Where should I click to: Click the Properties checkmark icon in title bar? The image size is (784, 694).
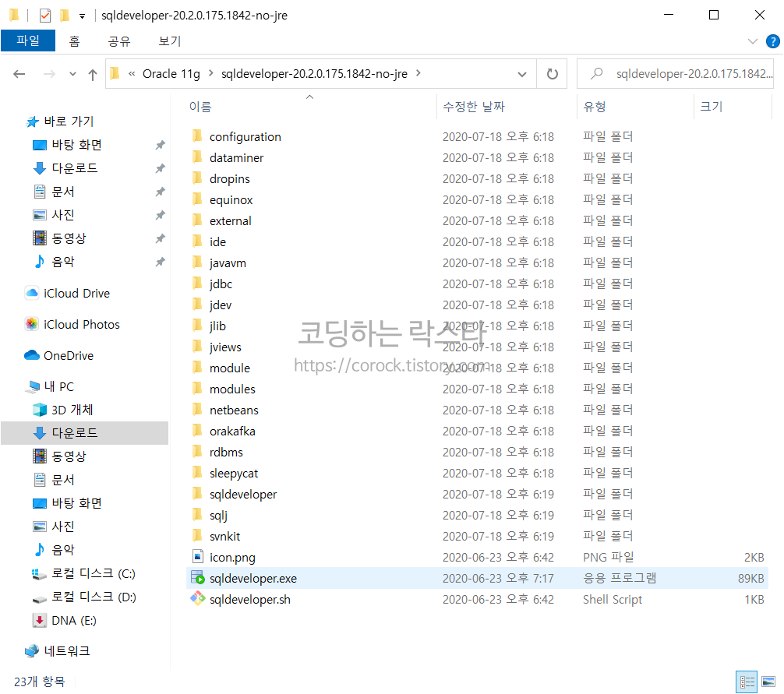point(45,16)
